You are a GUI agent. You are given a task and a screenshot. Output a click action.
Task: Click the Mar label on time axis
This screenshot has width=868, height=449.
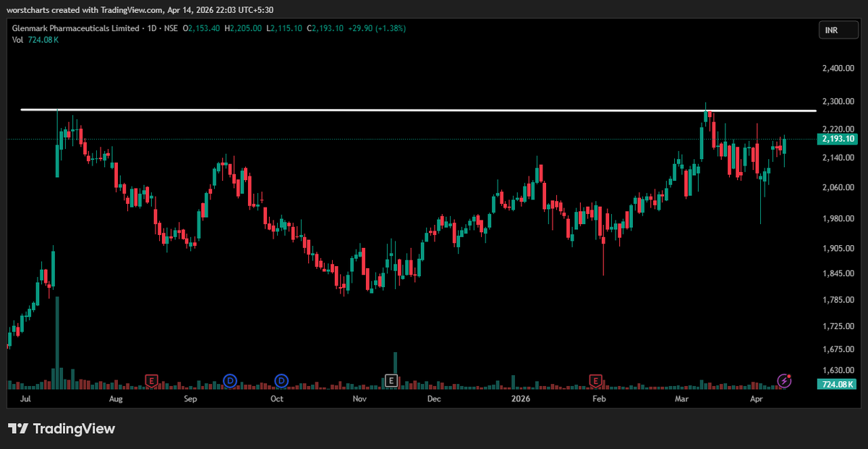(681, 398)
